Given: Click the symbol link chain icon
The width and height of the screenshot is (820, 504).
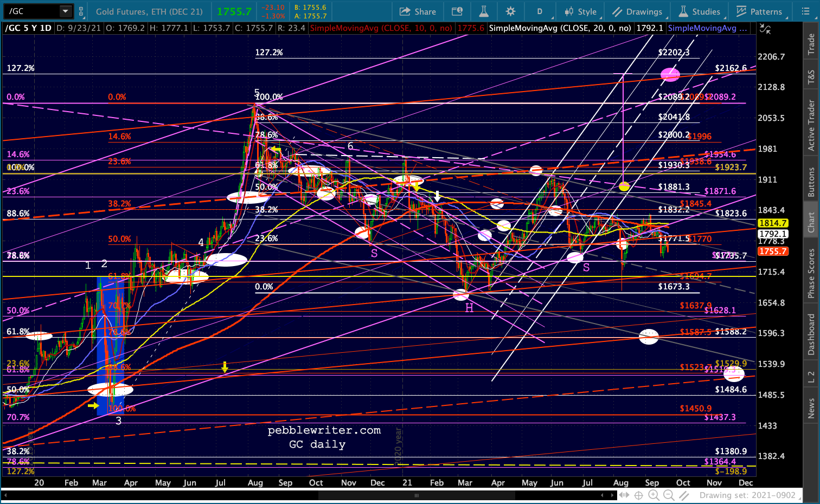Looking at the screenshot, I should point(81,11).
